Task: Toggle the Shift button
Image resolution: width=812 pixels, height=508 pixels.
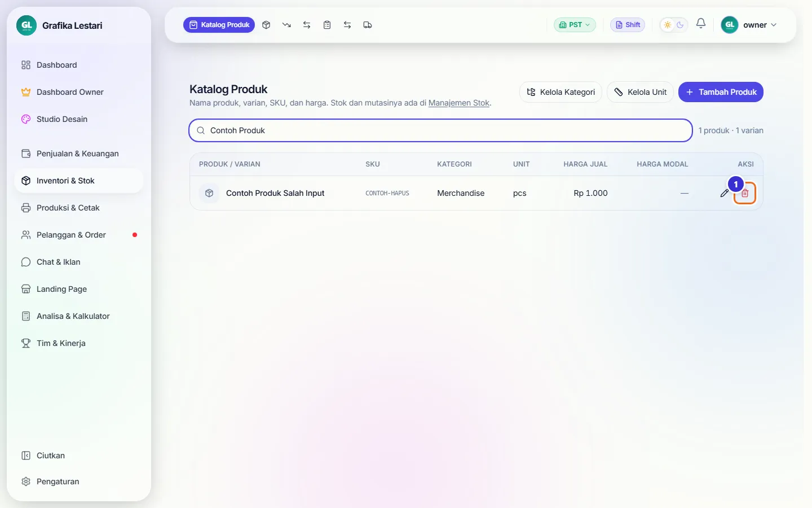Action: tap(628, 25)
